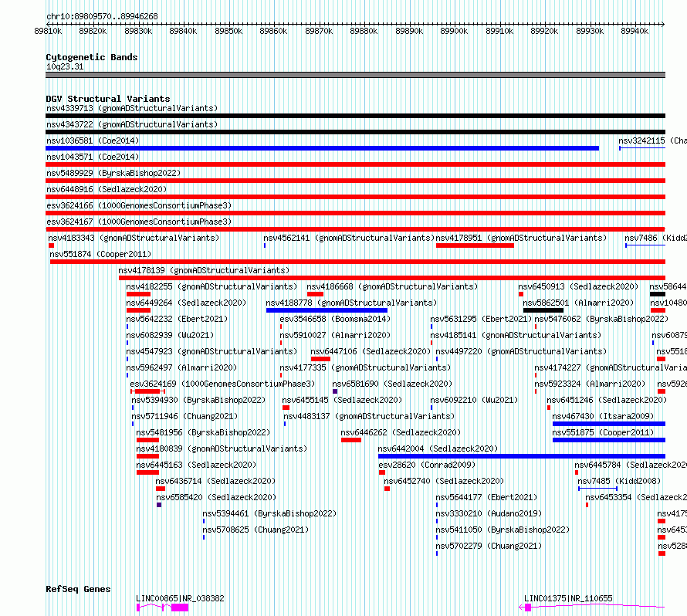Click nsv7485 (Kidd2008) variant glyph

[598, 489]
